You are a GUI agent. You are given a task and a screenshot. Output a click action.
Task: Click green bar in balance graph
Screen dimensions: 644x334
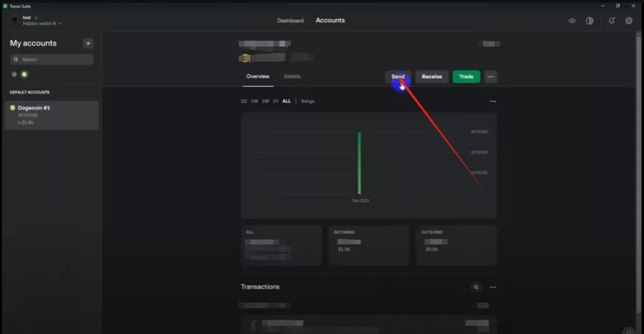click(x=359, y=163)
